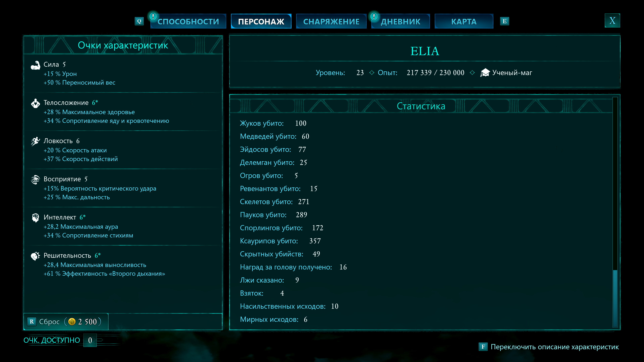
Task: Open the Способности tab
Action: (x=188, y=21)
